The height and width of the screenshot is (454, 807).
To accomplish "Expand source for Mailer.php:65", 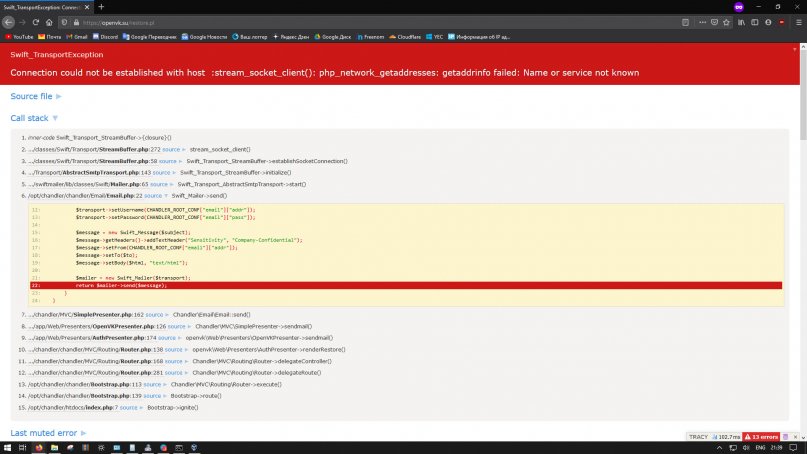I will coord(162,184).
